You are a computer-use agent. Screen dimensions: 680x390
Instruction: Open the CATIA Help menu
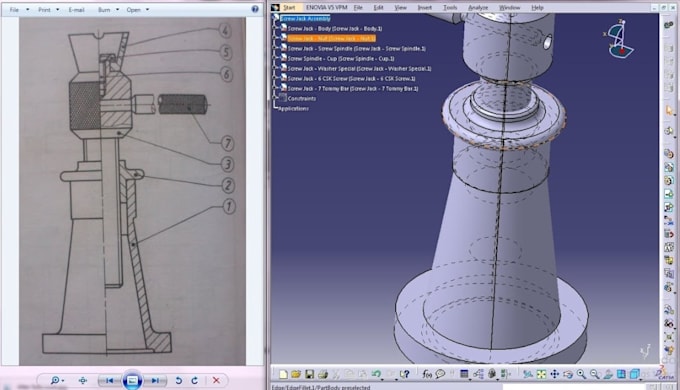537,8
